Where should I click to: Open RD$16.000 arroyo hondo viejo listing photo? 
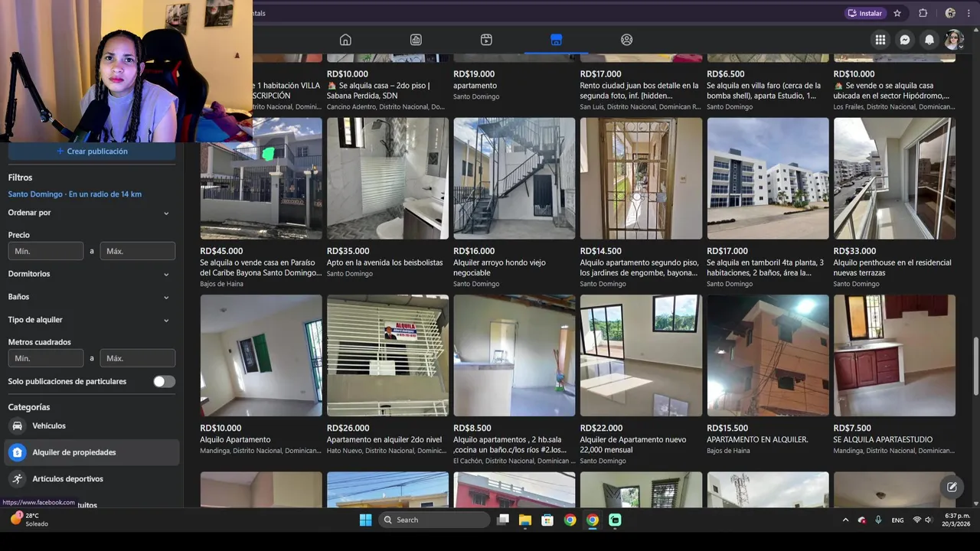click(x=514, y=178)
